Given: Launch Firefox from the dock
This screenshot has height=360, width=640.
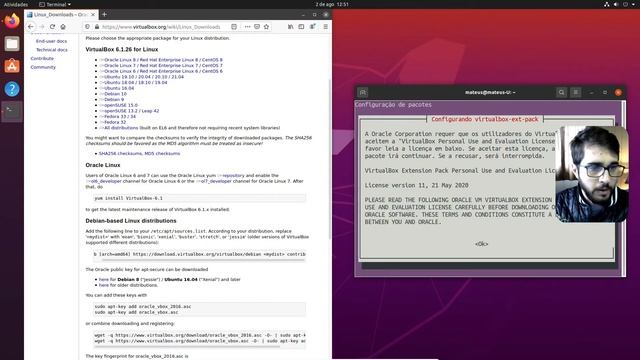Looking at the screenshot, I should [12, 21].
